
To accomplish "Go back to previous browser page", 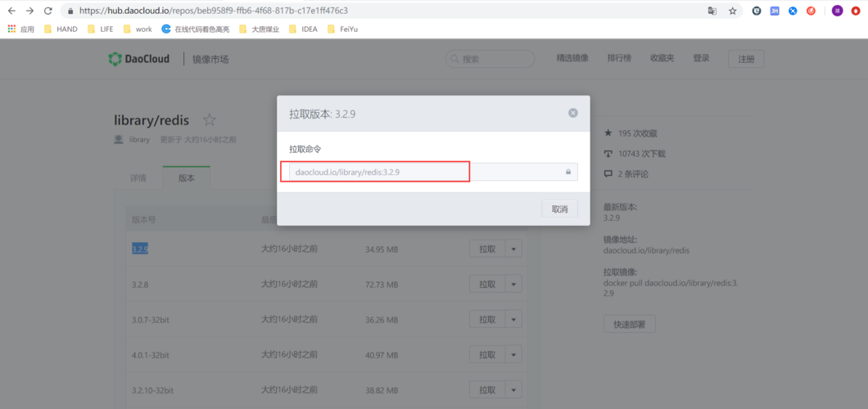I will tap(11, 11).
